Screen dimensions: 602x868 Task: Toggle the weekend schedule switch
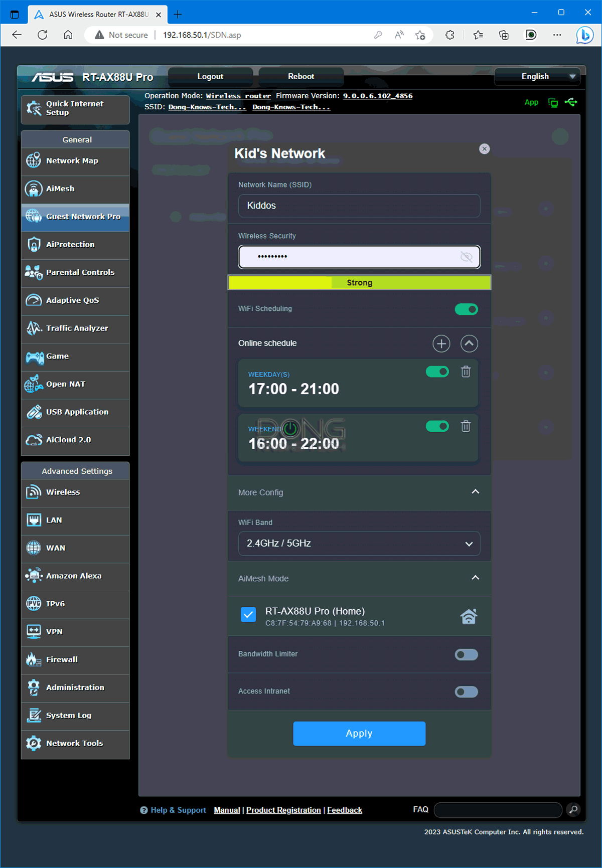click(437, 426)
